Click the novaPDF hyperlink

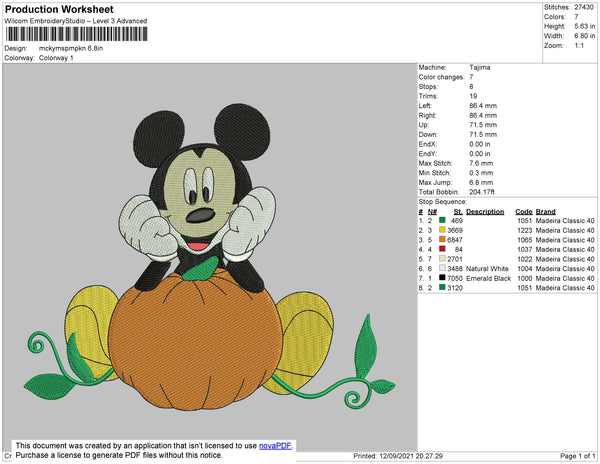pyautogui.click(x=276, y=446)
